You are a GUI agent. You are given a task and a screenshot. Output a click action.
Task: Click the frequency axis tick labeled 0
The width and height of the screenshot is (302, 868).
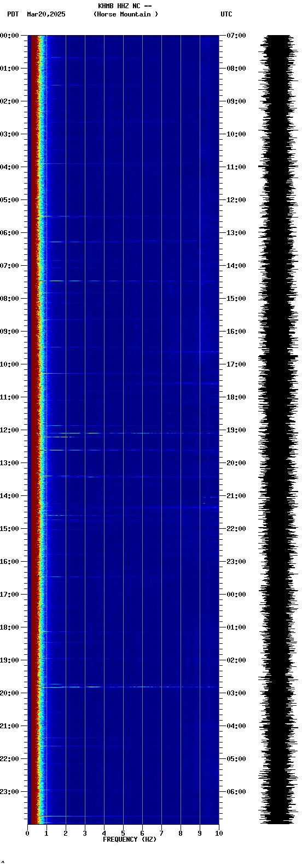[x=27, y=833]
